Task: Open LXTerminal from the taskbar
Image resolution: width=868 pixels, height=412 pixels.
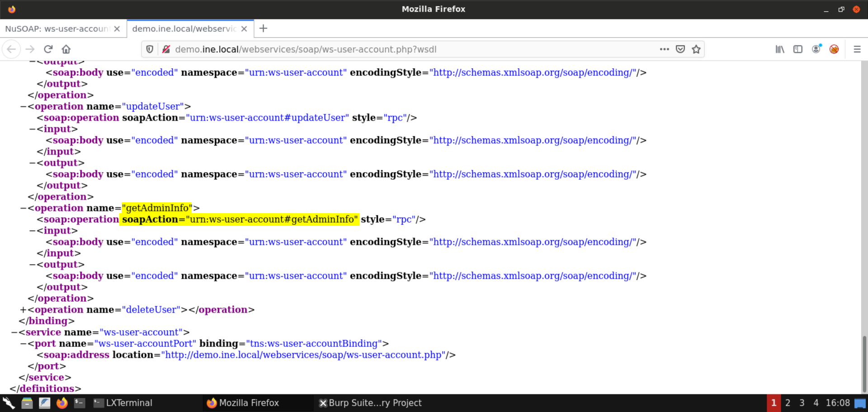Action: pyautogui.click(x=123, y=403)
